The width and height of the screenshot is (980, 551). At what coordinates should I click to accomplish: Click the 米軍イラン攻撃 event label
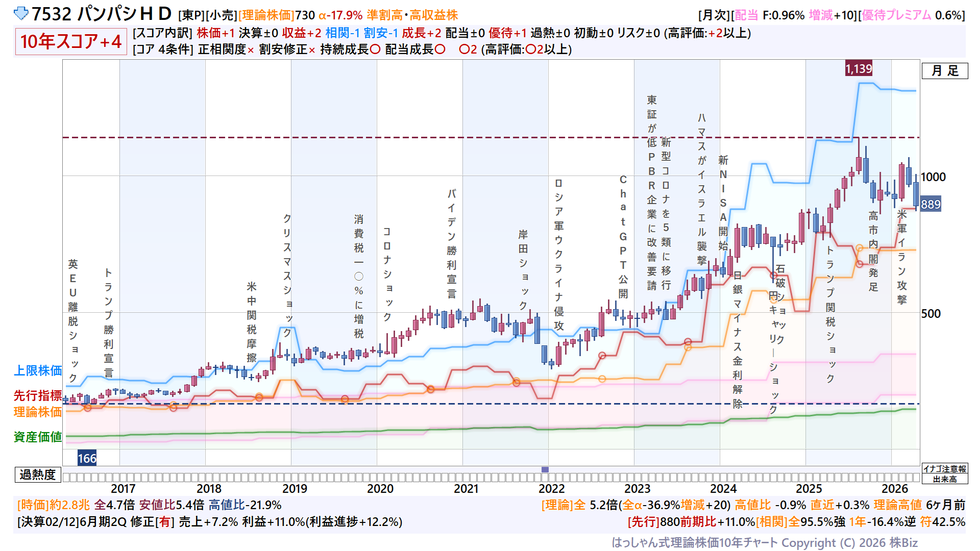point(902,257)
